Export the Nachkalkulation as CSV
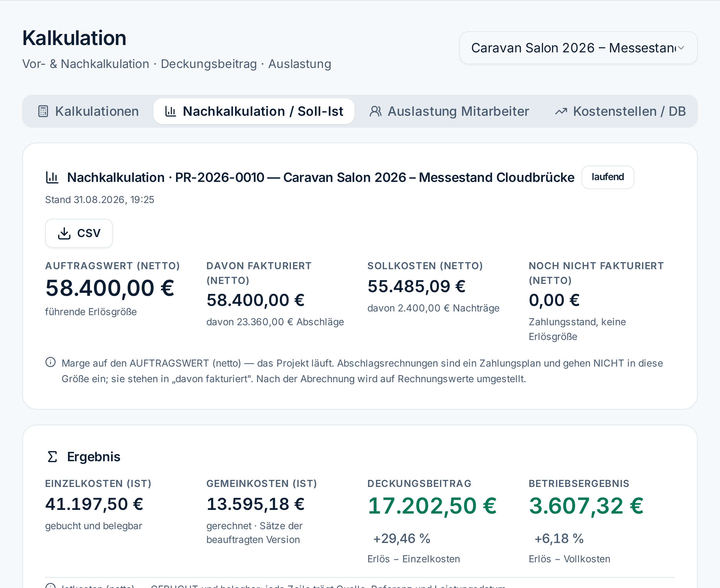 coord(79,233)
